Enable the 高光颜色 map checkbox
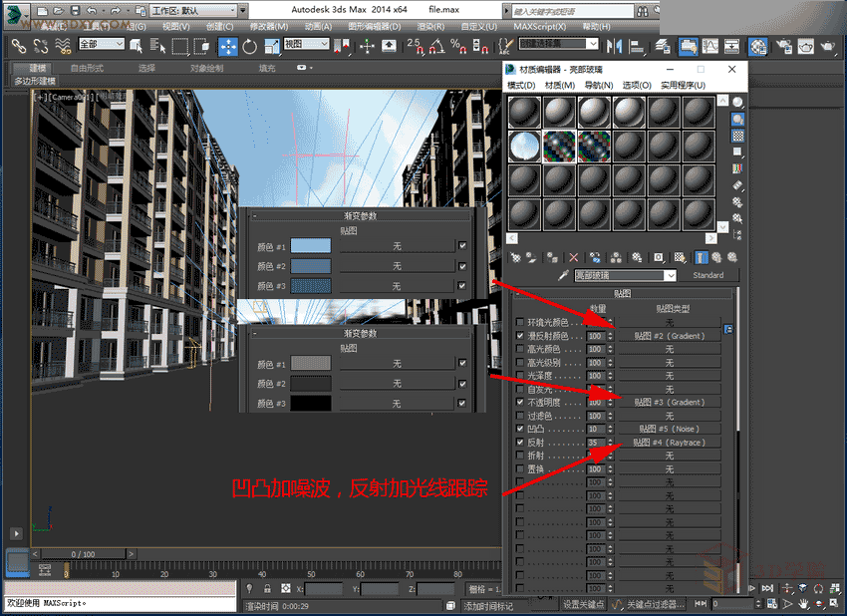 tap(519, 349)
